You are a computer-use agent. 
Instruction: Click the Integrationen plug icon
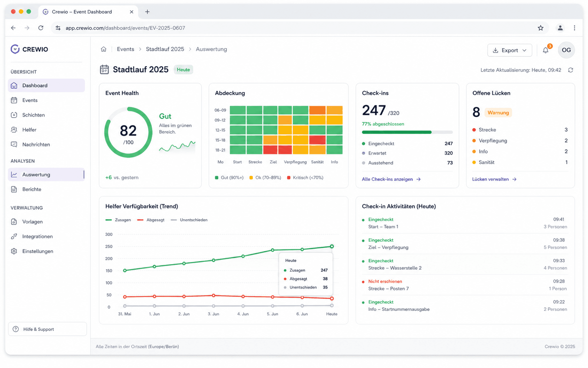14,236
